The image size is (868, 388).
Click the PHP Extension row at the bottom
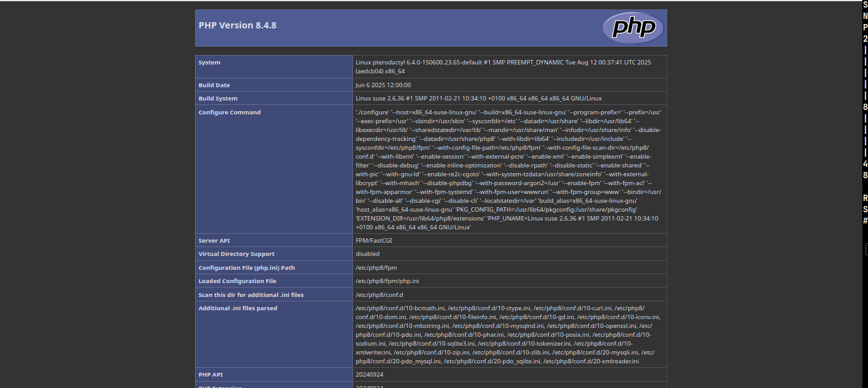click(x=221, y=386)
